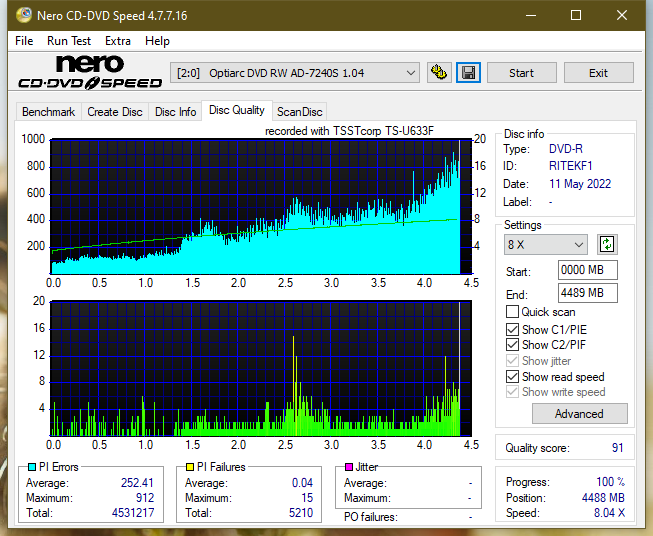Click the drive options tools icon
653x536 pixels.
coord(439,73)
